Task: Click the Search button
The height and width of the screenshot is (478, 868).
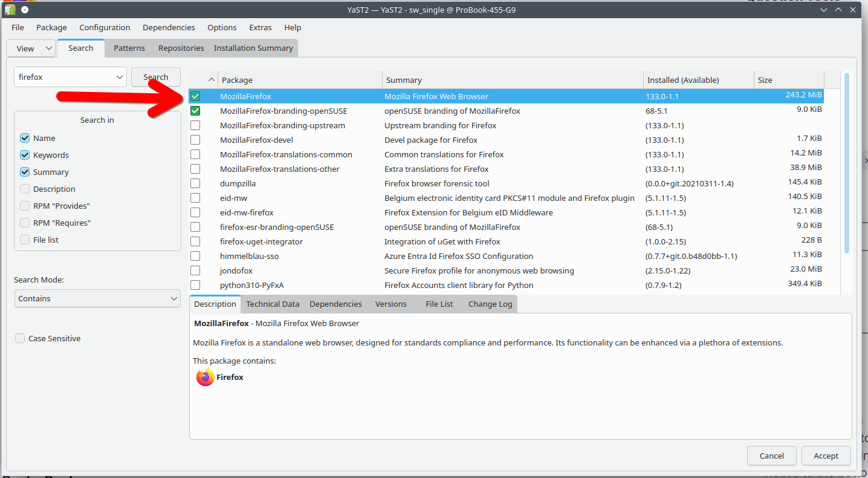Action: point(156,77)
